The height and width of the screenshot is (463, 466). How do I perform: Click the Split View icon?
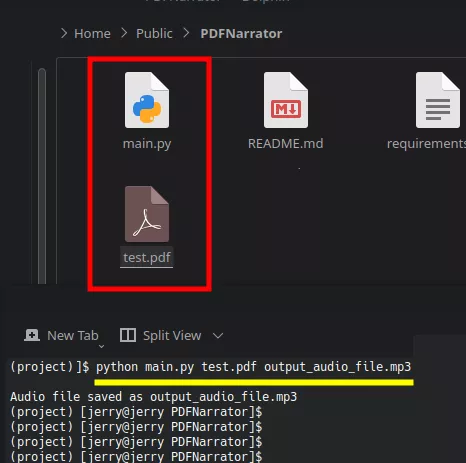tap(128, 335)
